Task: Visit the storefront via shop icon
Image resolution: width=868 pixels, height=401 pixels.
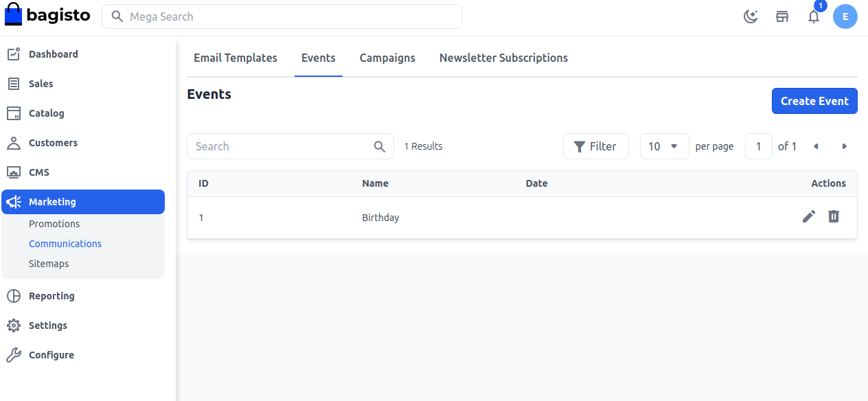Action: click(782, 17)
